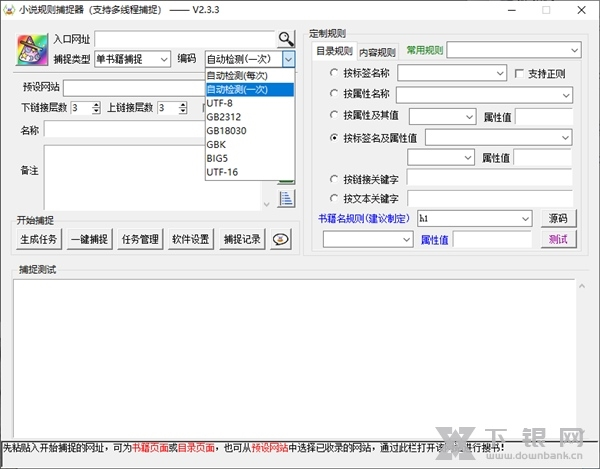
Task: Select the 按标签名称 radio button
Action: click(334, 73)
